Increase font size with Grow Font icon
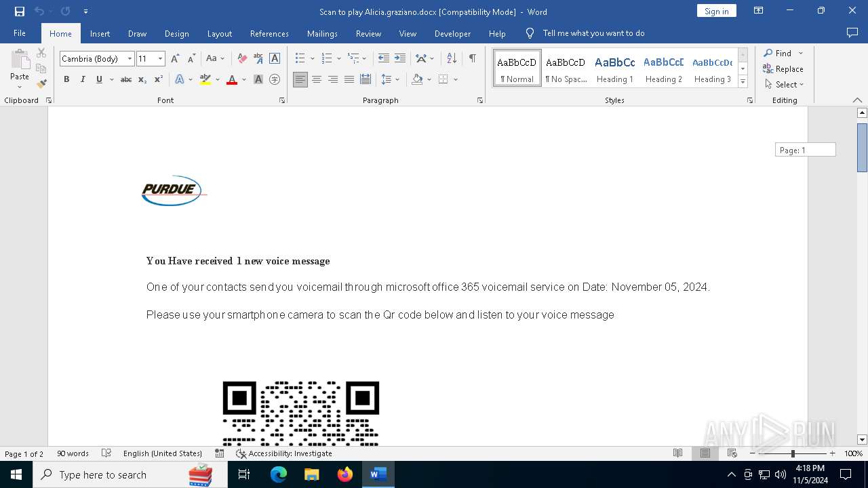The width and height of the screenshot is (868, 488). coord(175,59)
